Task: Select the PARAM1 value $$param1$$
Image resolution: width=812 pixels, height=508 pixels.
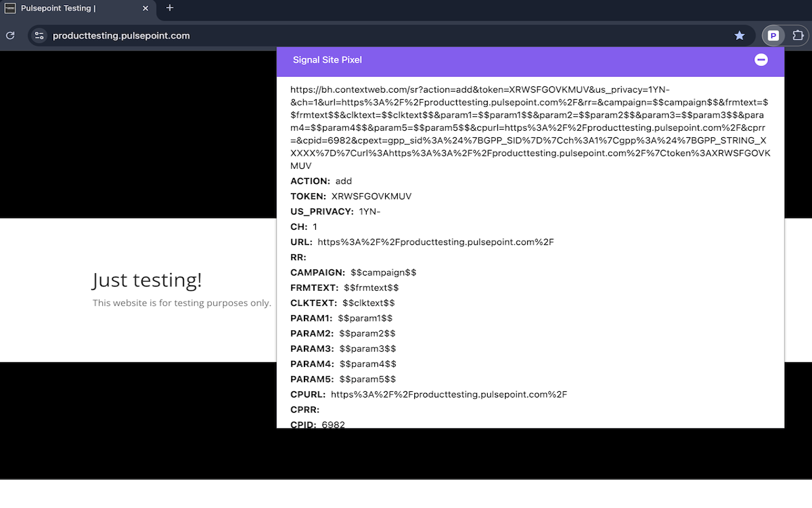Action: [365, 318]
